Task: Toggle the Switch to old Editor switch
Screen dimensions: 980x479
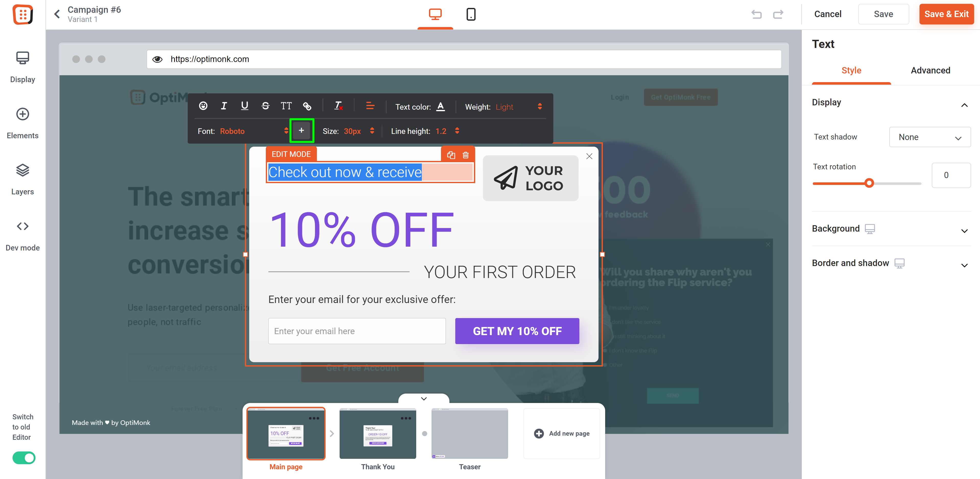Action: point(23,458)
